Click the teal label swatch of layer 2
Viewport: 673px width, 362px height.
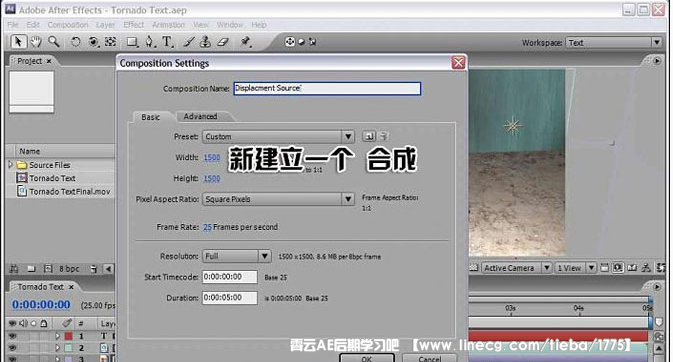coord(69,347)
